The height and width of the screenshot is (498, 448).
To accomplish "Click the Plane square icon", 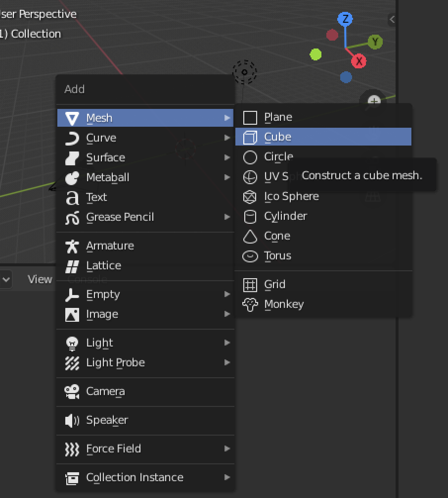I will pyautogui.click(x=250, y=117).
